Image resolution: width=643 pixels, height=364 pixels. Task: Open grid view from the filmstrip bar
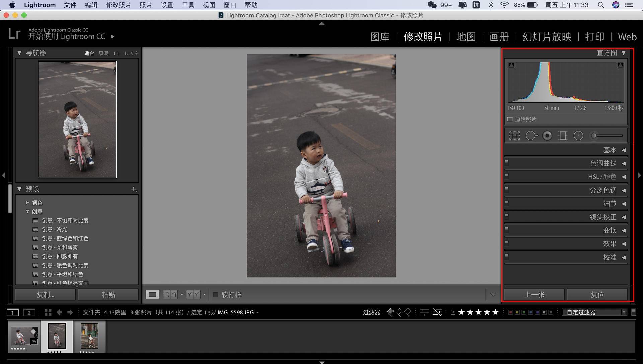click(48, 312)
